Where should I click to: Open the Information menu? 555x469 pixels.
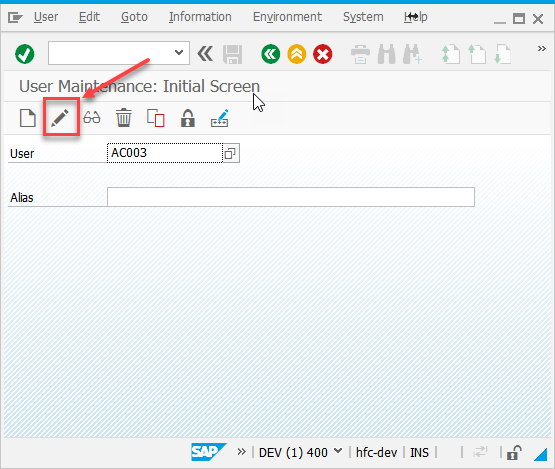click(200, 17)
